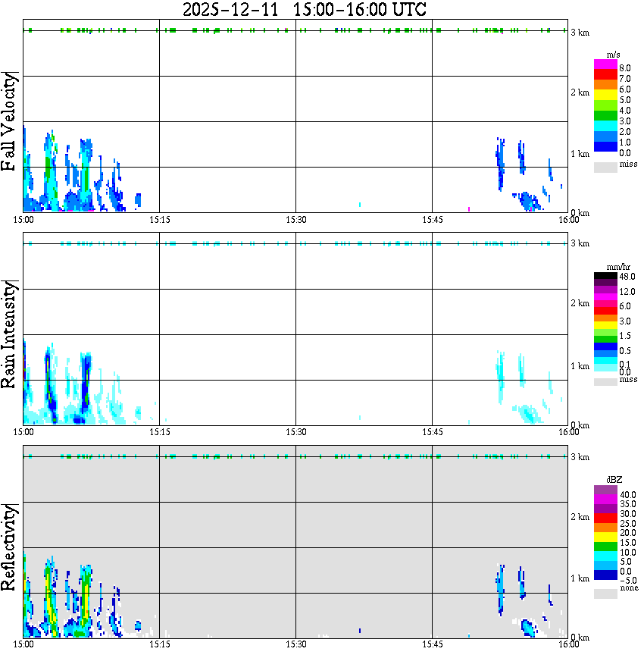Image resolution: width=644 pixels, height=658 pixels.
Task: Click the 15:45 tick under Reflectivity plot
Action: [x=433, y=644]
